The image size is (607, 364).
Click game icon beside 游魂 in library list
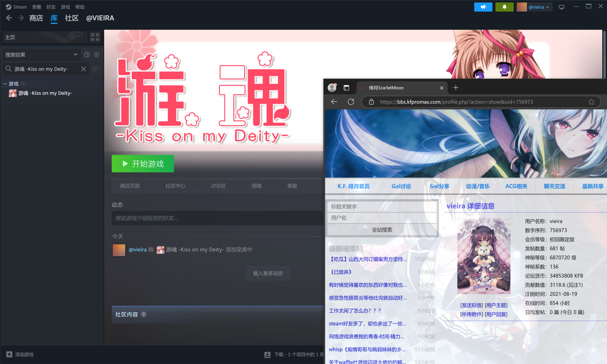[13, 93]
